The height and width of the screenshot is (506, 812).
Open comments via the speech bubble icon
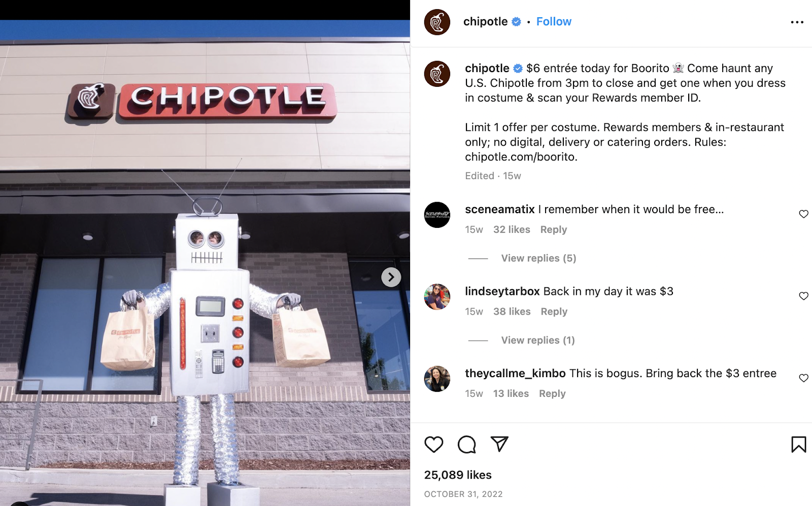466,445
